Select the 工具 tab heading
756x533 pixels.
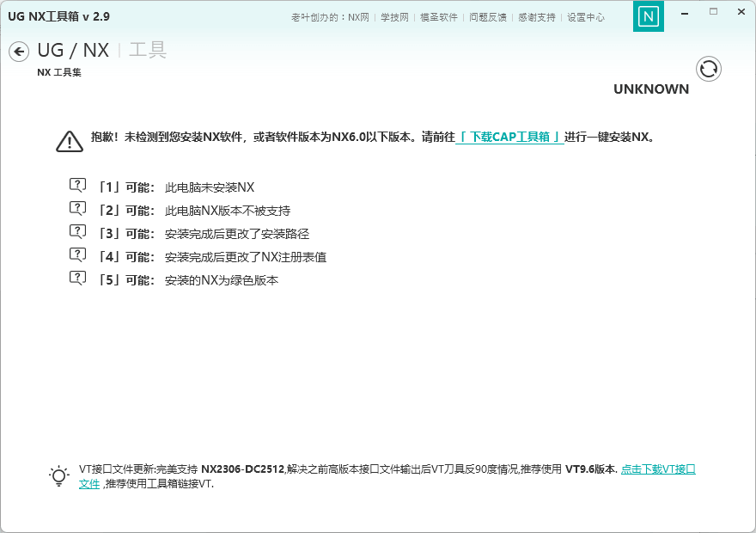pyautogui.click(x=148, y=50)
